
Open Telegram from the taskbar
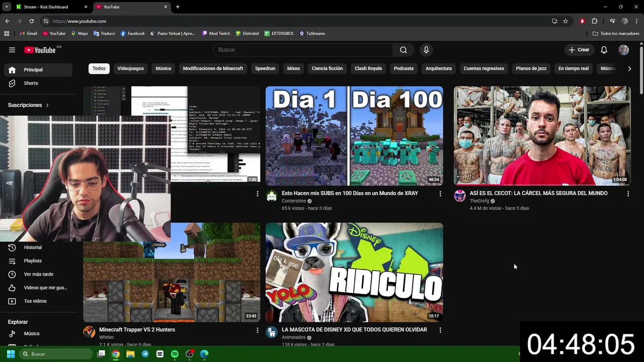pyautogui.click(x=145, y=354)
